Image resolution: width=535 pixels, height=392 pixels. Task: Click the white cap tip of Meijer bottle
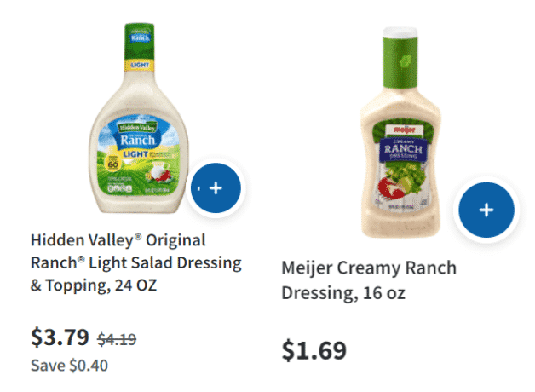tap(400, 32)
